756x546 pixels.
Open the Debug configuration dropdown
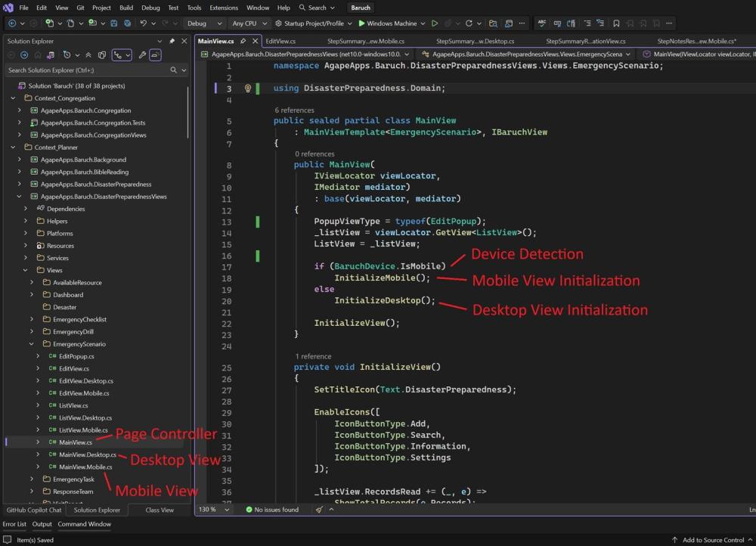201,23
